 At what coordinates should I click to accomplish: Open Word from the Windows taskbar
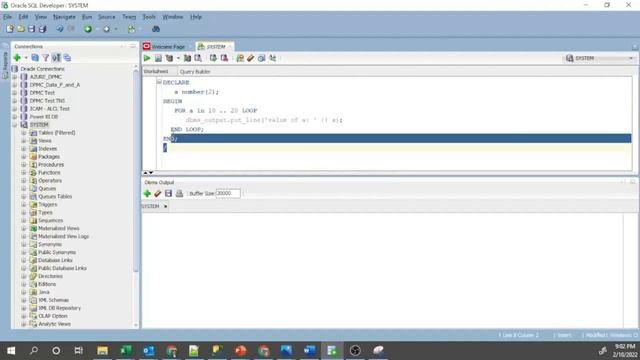coord(309,350)
